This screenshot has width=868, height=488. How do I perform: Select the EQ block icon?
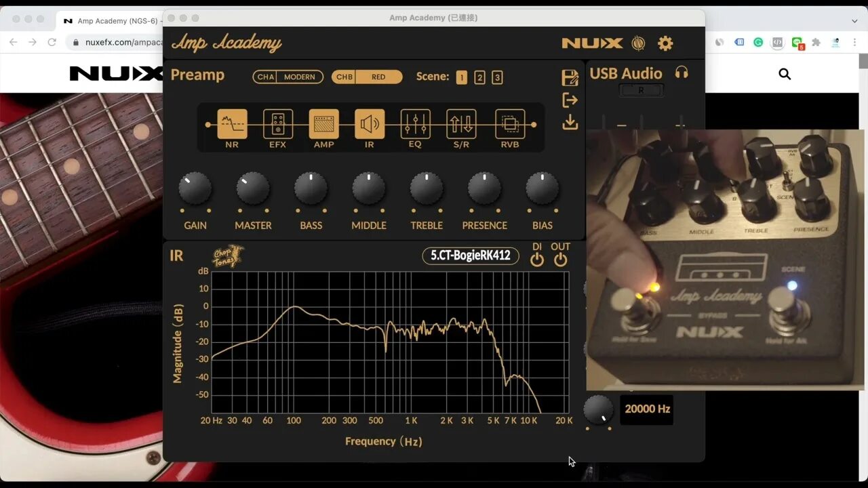tap(415, 124)
